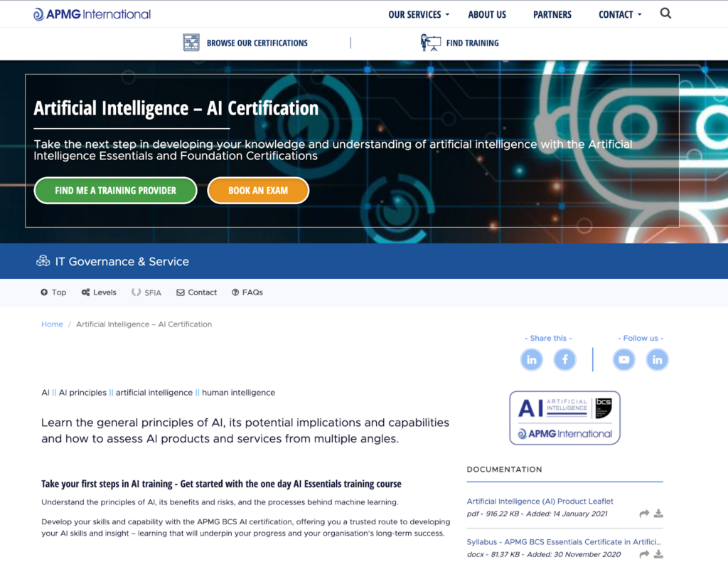The width and height of the screenshot is (728, 562).
Task: Click the 'AI principles' keyword text
Action: click(x=82, y=393)
